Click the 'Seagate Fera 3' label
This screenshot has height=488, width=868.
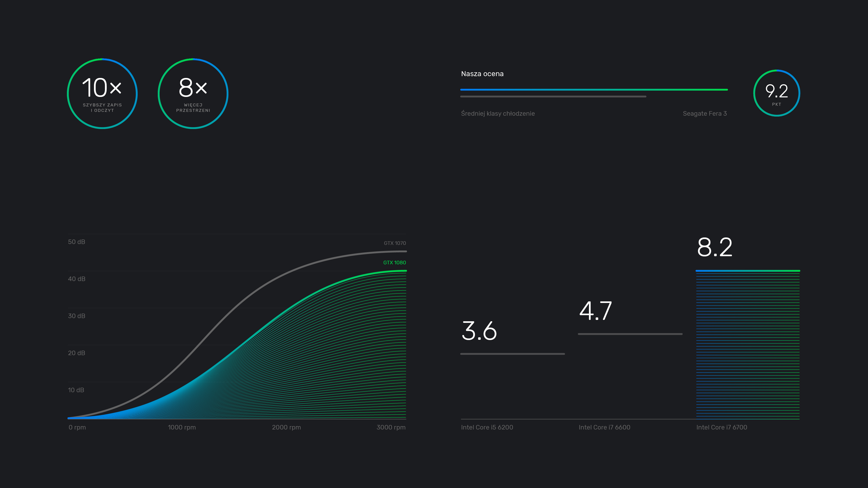(705, 113)
